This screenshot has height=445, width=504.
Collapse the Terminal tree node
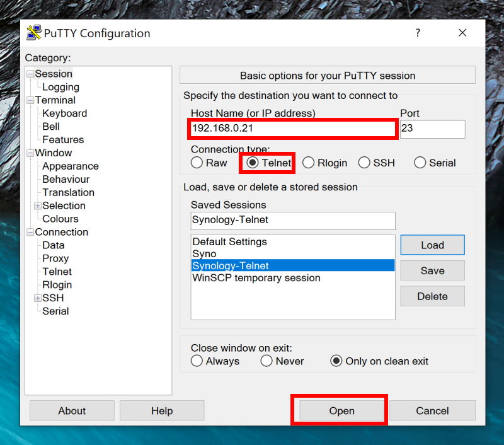tap(30, 100)
